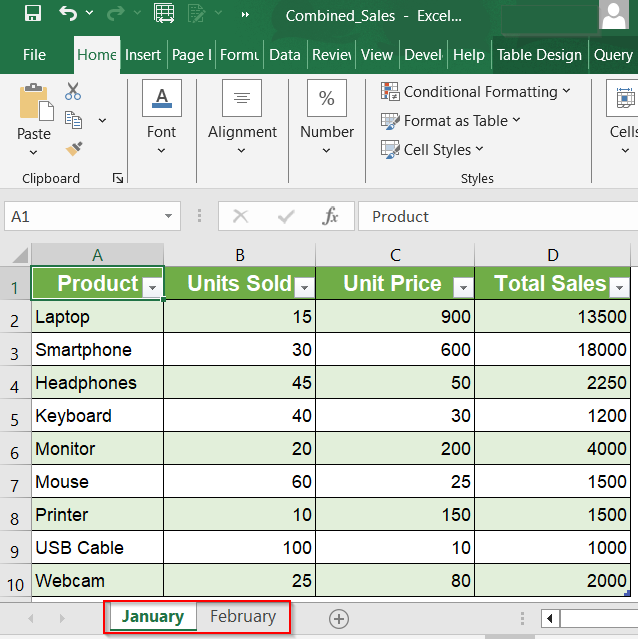Open the Conditional Formatting menu
This screenshot has width=638, height=639.
pos(475,92)
